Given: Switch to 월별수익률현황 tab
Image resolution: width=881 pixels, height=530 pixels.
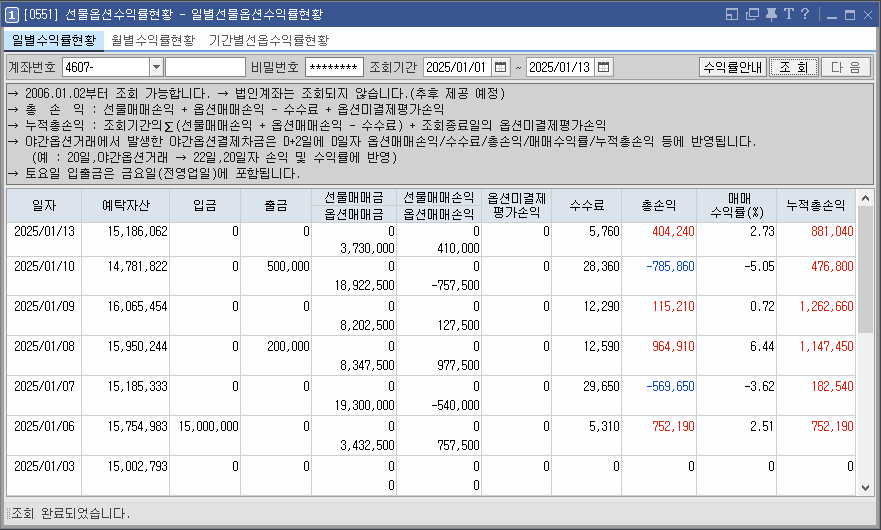Looking at the screenshot, I should point(153,40).
